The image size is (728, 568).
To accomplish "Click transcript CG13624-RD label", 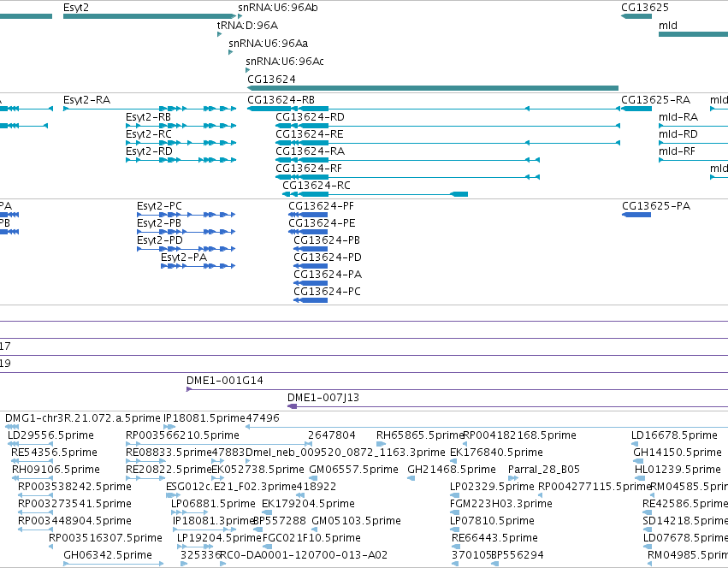I will pyautogui.click(x=310, y=117).
